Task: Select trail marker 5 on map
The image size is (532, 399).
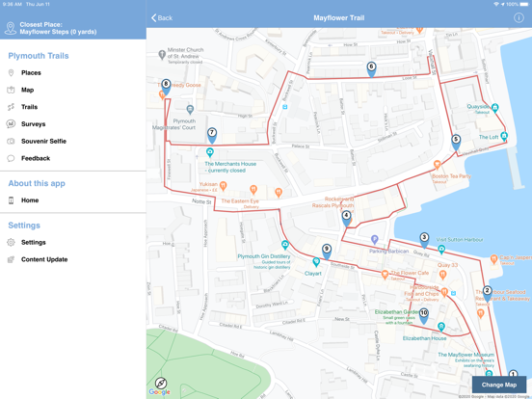Action: [x=456, y=143]
